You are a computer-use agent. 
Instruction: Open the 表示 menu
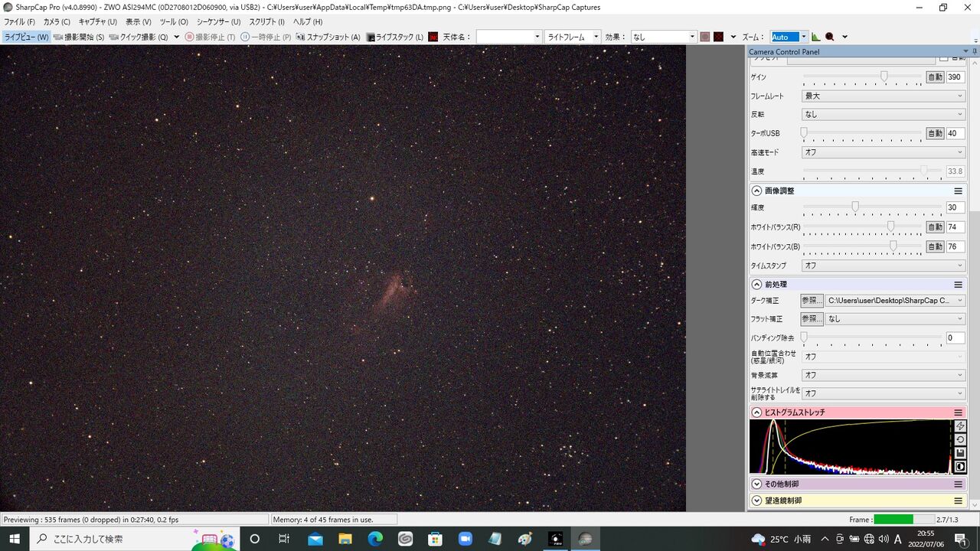[x=139, y=22]
